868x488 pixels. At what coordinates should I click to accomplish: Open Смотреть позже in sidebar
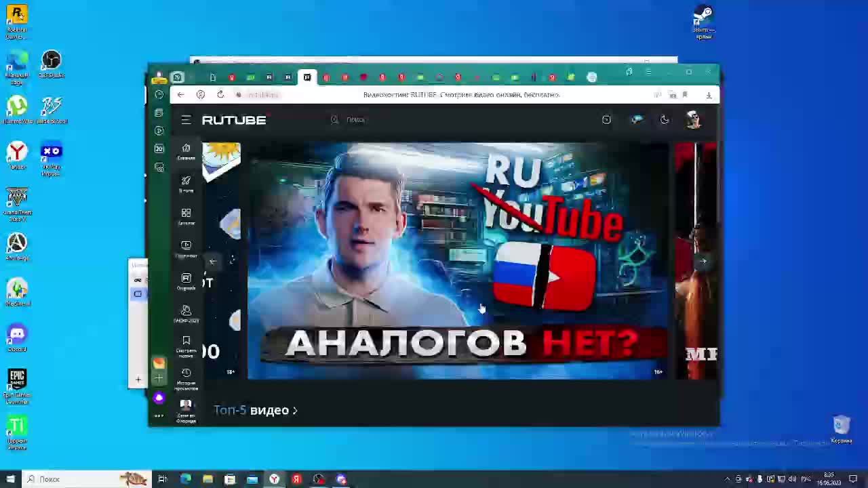tap(186, 346)
